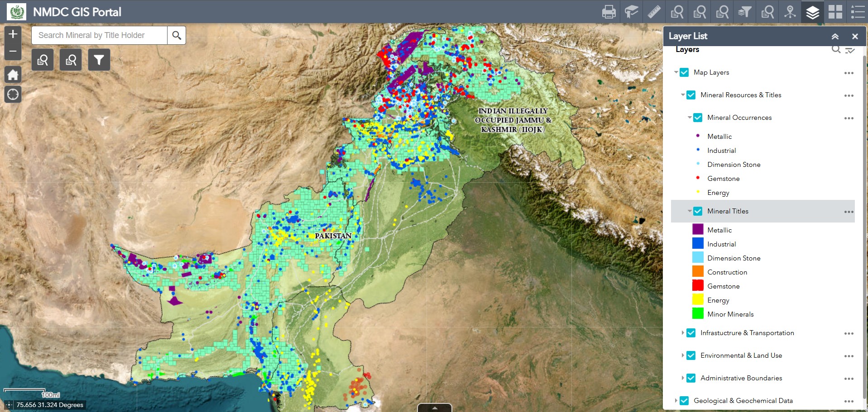
Task: Expand the Infrastructure & Transportation layer
Action: (x=684, y=333)
